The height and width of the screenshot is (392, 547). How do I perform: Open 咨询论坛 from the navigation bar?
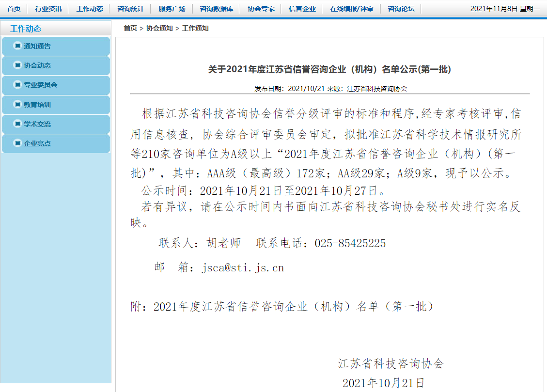(x=401, y=9)
